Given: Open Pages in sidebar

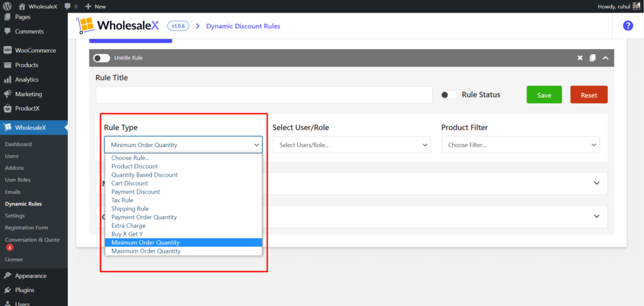Looking at the screenshot, I should (23, 17).
